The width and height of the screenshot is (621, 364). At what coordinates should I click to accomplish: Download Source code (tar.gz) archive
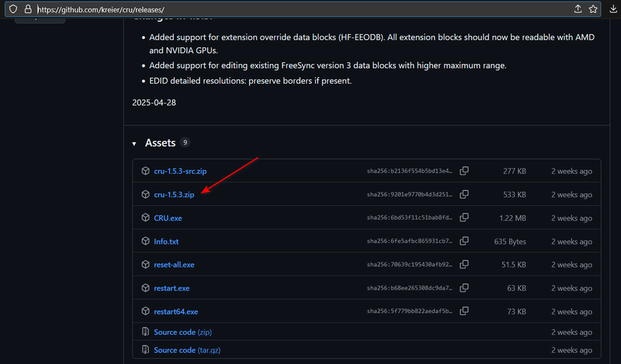tap(188, 350)
